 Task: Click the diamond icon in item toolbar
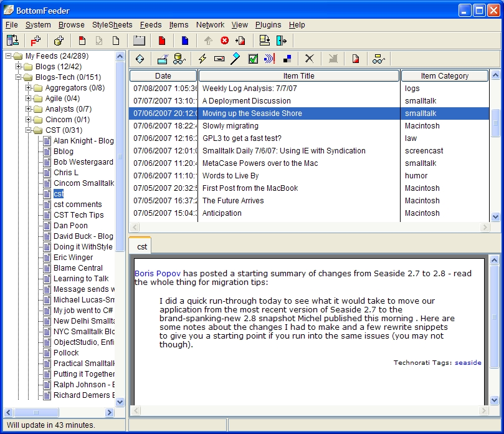click(x=140, y=59)
